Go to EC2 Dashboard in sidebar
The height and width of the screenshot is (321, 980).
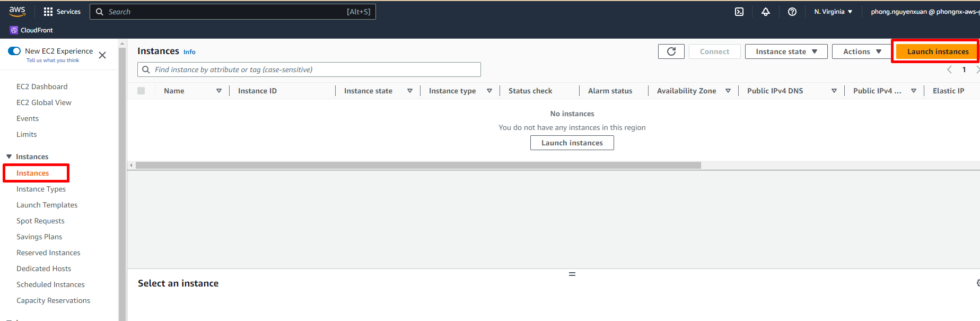click(42, 86)
